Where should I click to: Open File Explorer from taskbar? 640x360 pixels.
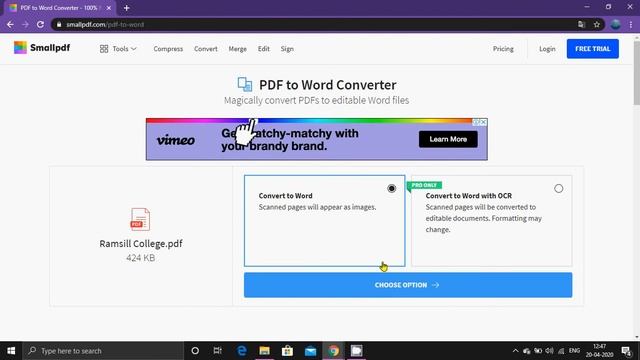pyautogui.click(x=264, y=351)
